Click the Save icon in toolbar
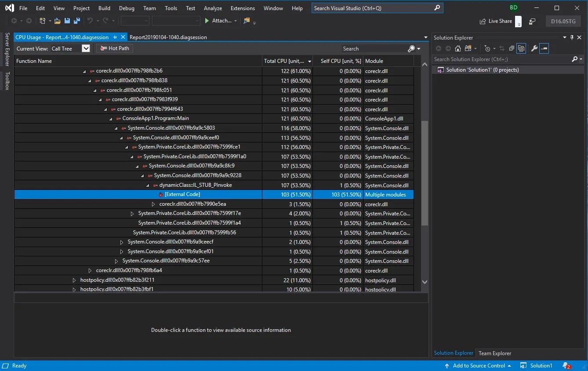The width and height of the screenshot is (588, 371). (x=67, y=21)
